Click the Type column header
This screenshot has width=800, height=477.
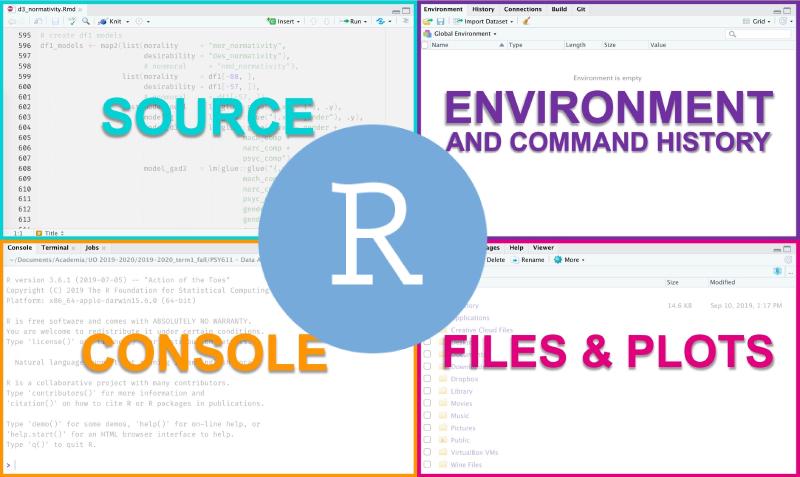click(515, 45)
